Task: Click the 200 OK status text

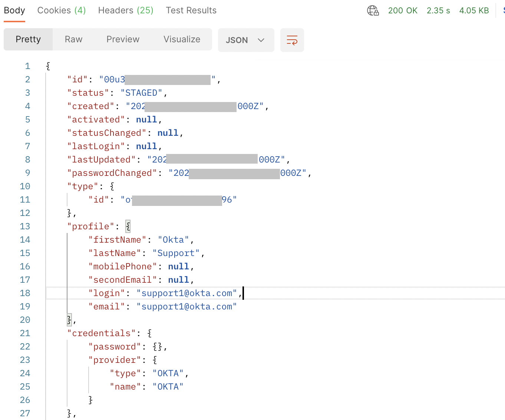Action: [403, 10]
